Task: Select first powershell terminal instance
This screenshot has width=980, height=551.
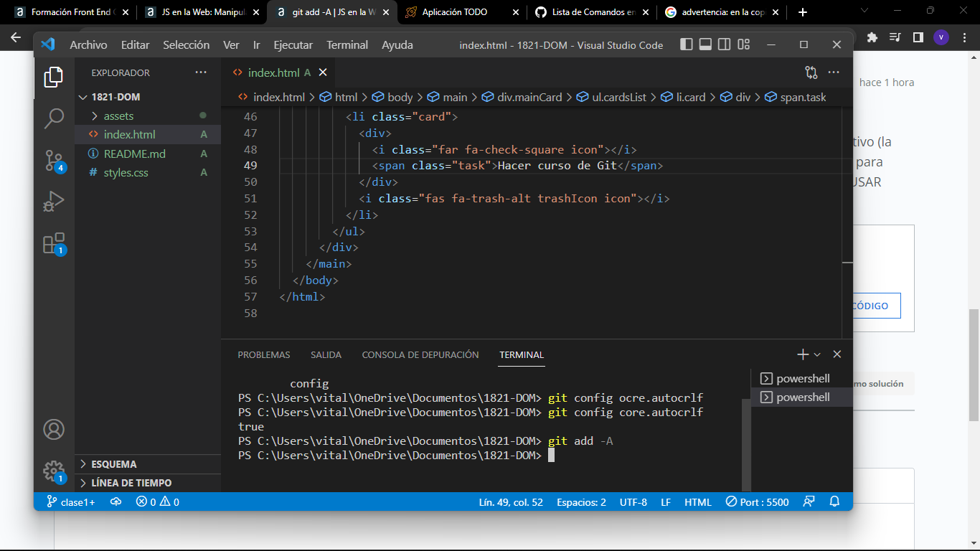Action: pos(802,378)
